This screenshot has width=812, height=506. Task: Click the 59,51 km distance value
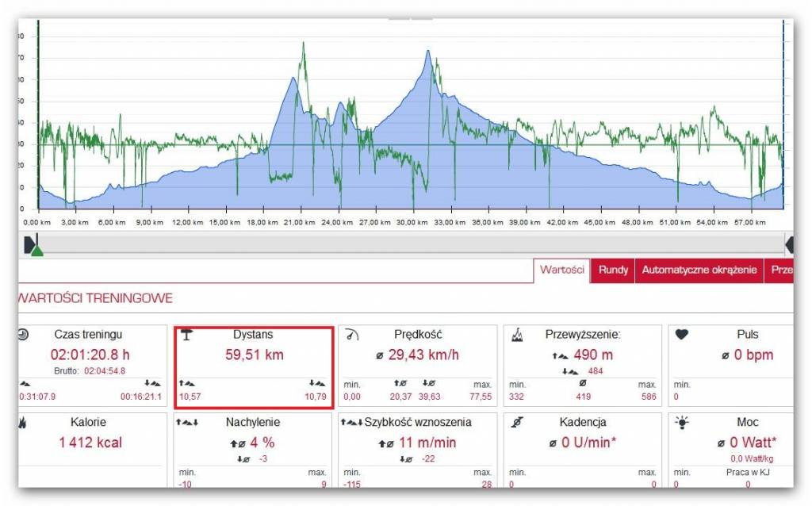(255, 355)
